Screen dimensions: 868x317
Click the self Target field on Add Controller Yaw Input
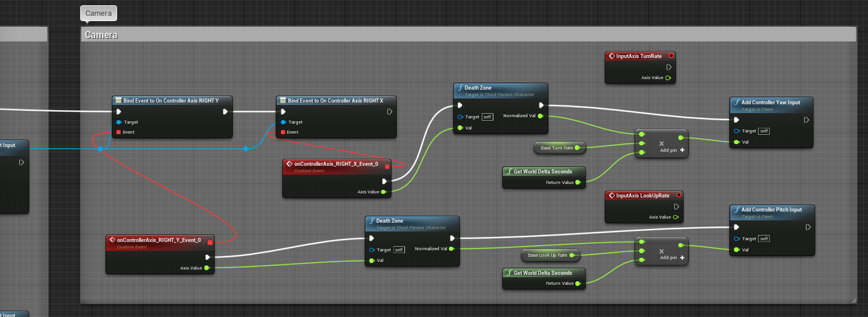[x=765, y=131]
